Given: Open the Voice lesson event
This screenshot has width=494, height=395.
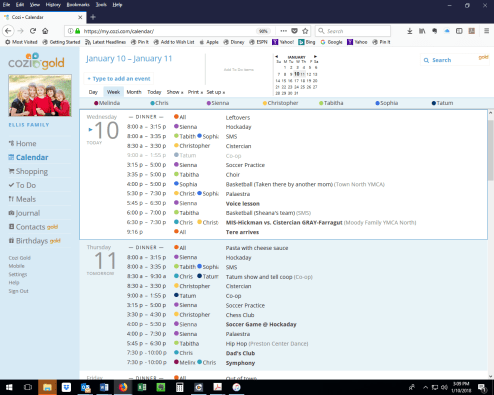Looking at the screenshot, I should [x=243, y=204].
